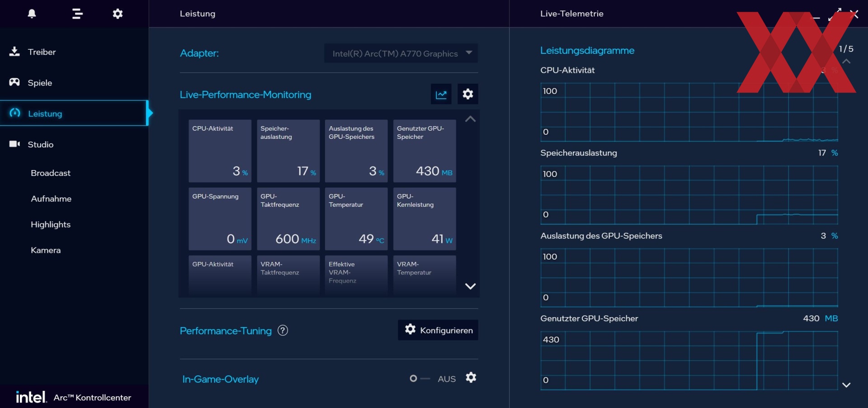Click the Leistungsdiagramme heading
Screen dimensions: 868x408
click(x=587, y=51)
